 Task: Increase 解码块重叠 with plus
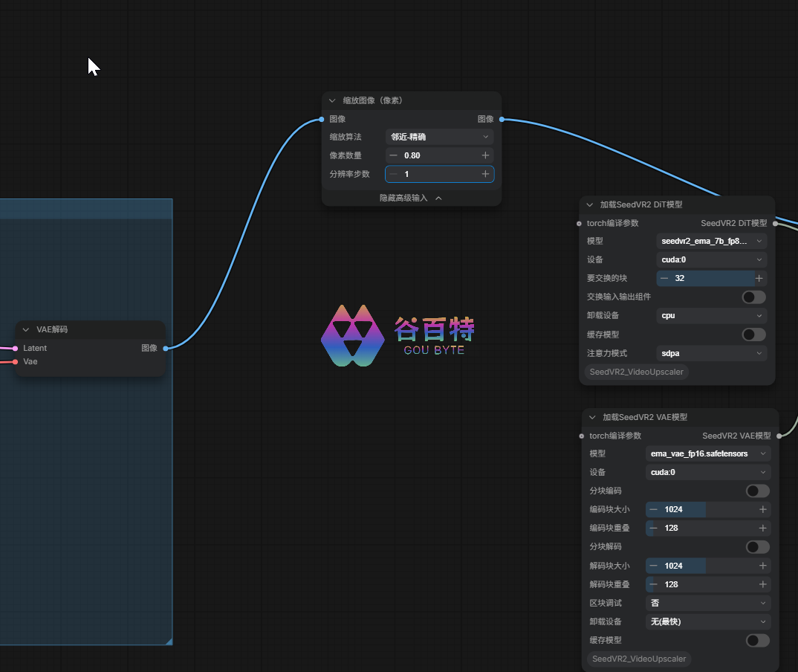763,585
